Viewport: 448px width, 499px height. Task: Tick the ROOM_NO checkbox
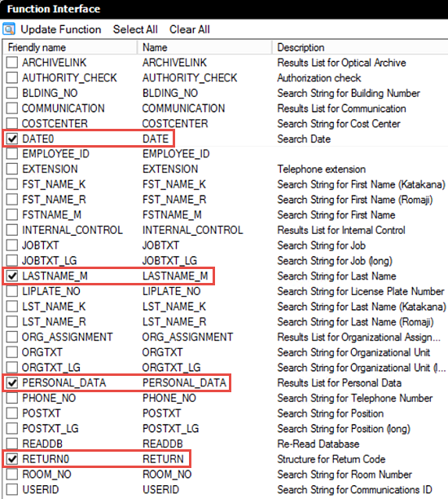click(12, 475)
